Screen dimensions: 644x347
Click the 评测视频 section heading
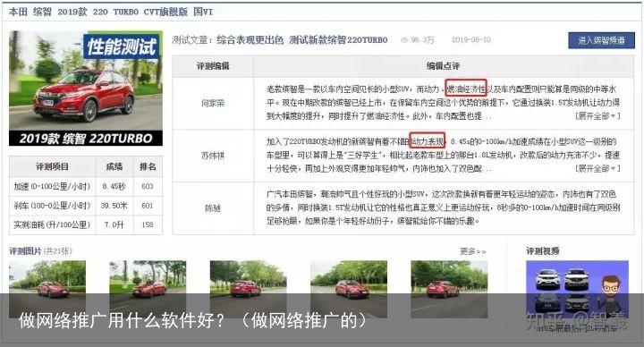tap(543, 251)
